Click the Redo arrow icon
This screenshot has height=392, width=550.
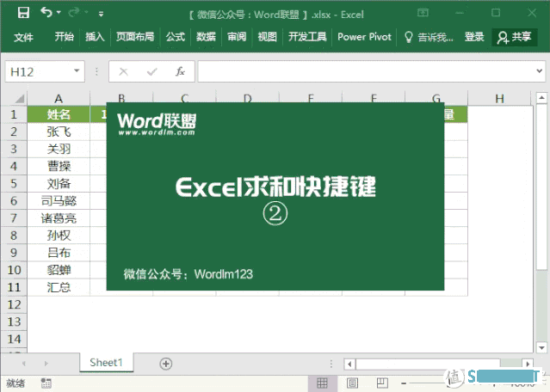pyautogui.click(x=74, y=13)
